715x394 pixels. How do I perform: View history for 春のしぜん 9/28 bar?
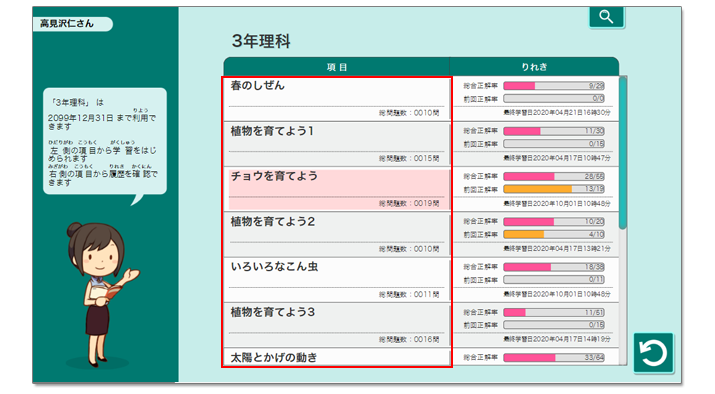click(554, 86)
